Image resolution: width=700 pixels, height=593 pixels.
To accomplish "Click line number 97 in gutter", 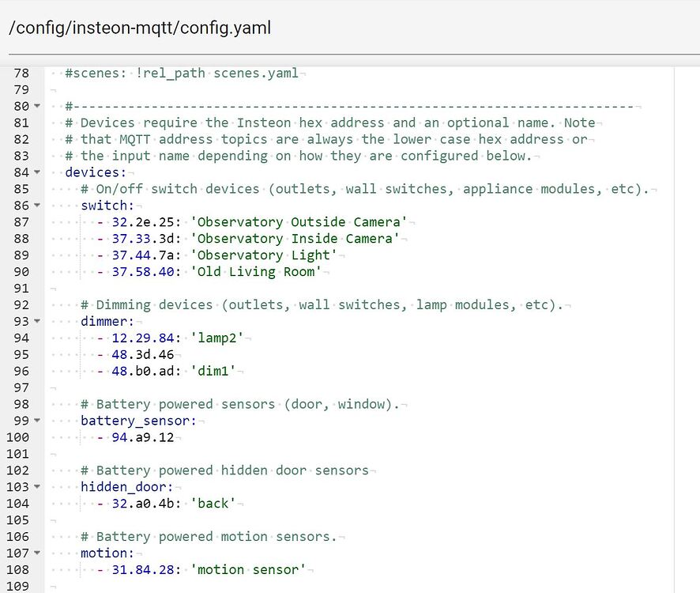I will point(21,387).
